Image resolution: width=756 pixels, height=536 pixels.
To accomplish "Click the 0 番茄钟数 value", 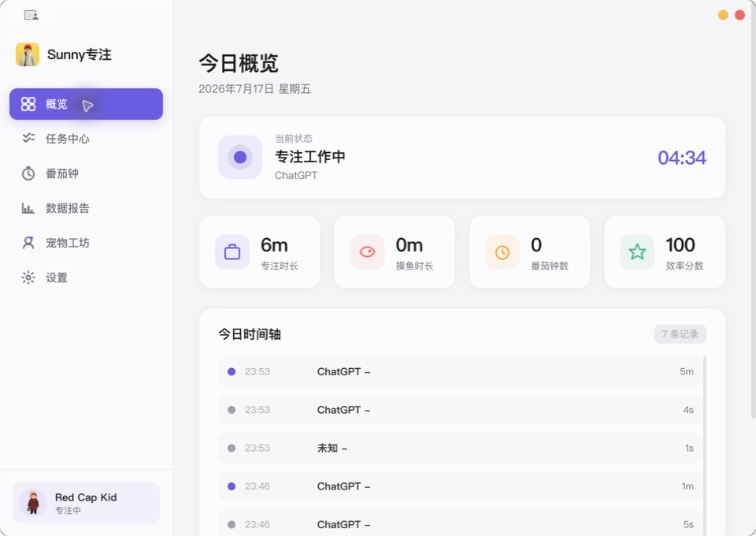I will [x=536, y=245].
